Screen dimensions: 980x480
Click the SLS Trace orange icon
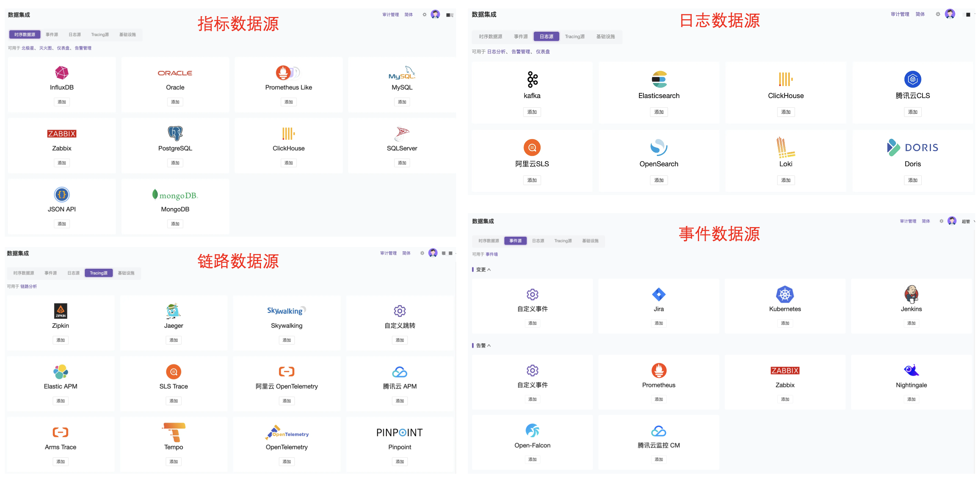click(174, 372)
